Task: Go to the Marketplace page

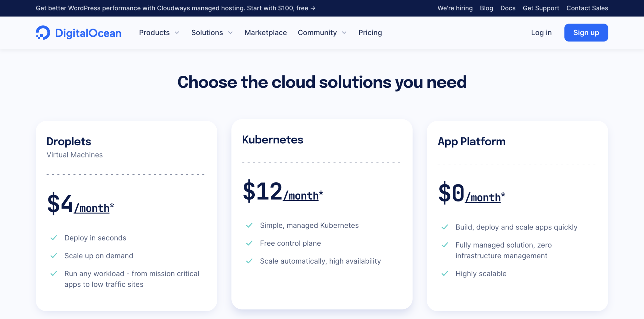Action: coord(266,32)
